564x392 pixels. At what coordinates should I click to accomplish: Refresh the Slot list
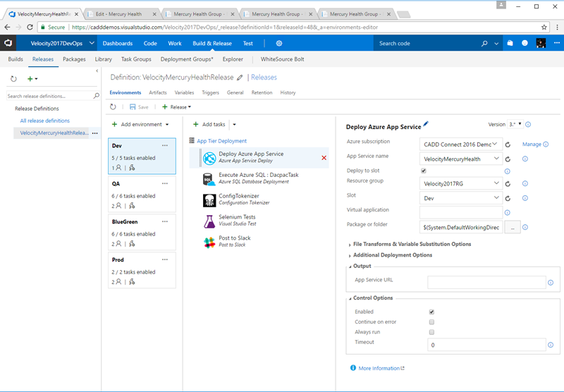click(508, 198)
